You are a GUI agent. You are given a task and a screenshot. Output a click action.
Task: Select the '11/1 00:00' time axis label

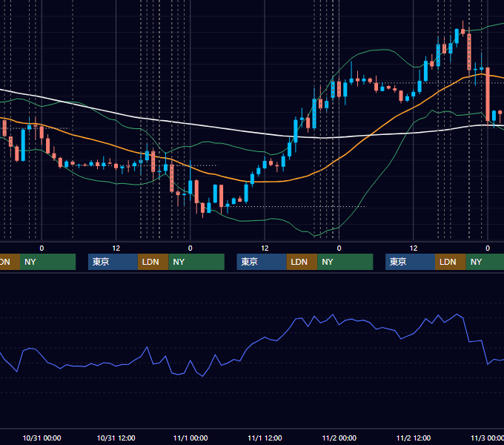pos(190,438)
